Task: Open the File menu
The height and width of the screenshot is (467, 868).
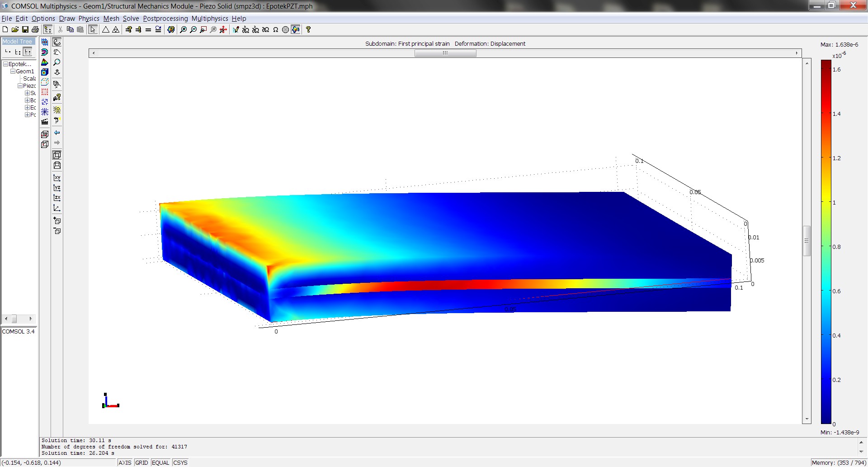Action: click(7, 19)
